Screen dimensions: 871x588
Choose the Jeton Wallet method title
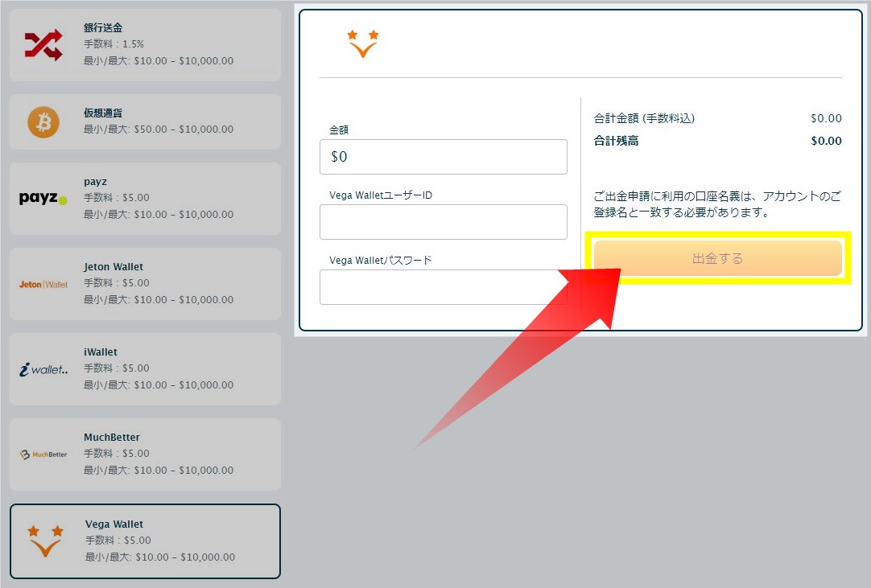click(114, 267)
